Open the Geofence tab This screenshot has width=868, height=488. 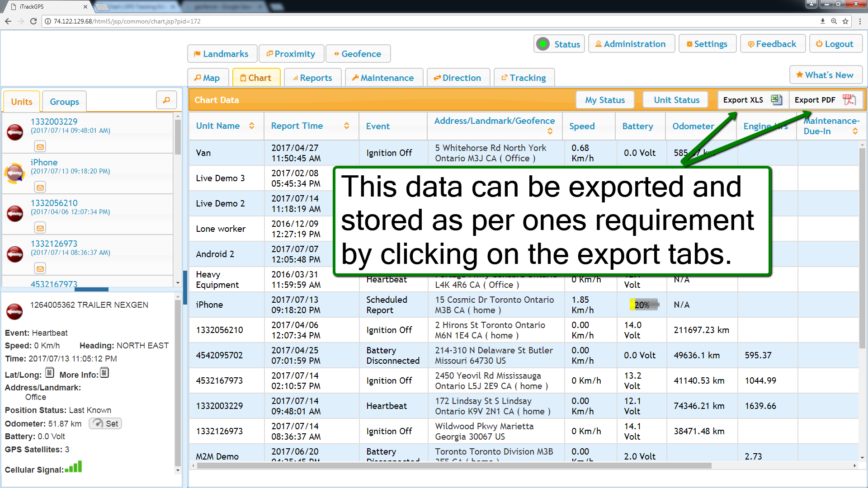coord(358,54)
